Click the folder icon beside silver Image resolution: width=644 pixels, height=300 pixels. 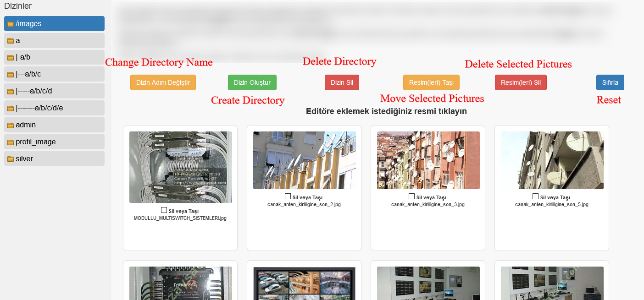tap(10, 159)
